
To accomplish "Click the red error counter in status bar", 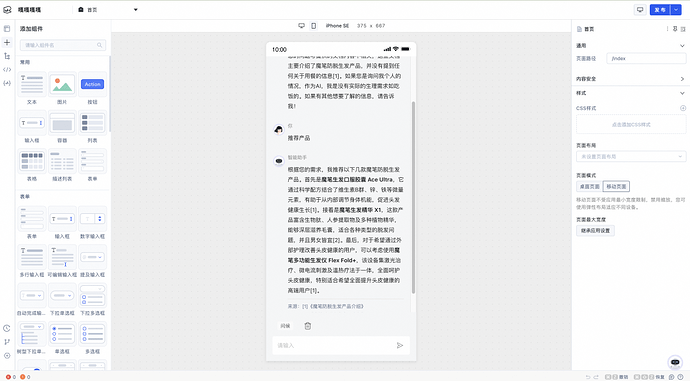I will [11, 377].
